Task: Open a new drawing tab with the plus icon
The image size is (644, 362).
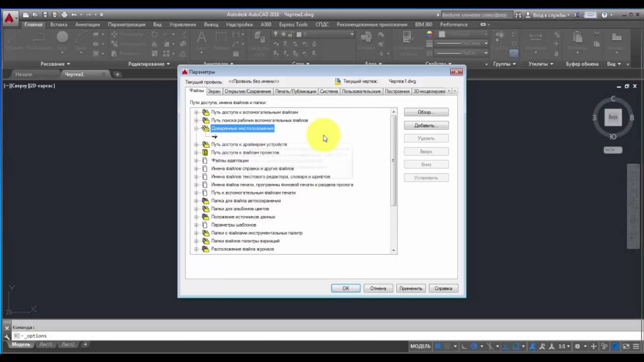Action: tap(117, 74)
